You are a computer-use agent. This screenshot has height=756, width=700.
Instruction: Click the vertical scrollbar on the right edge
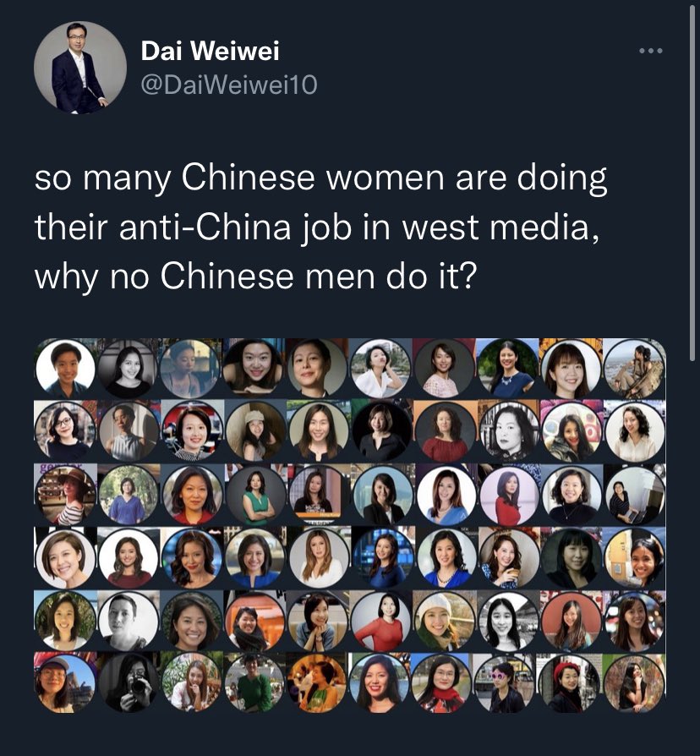coord(694,184)
